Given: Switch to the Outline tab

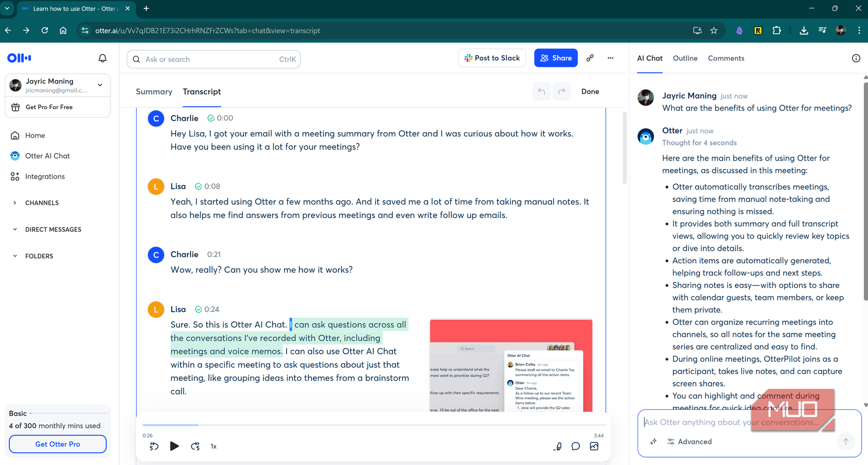Looking at the screenshot, I should 685,58.
